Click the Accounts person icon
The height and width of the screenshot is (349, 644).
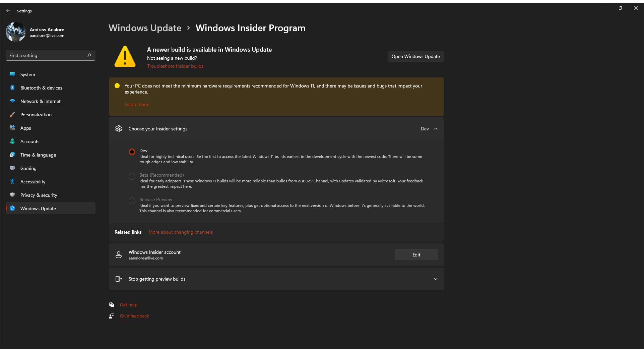[12, 141]
